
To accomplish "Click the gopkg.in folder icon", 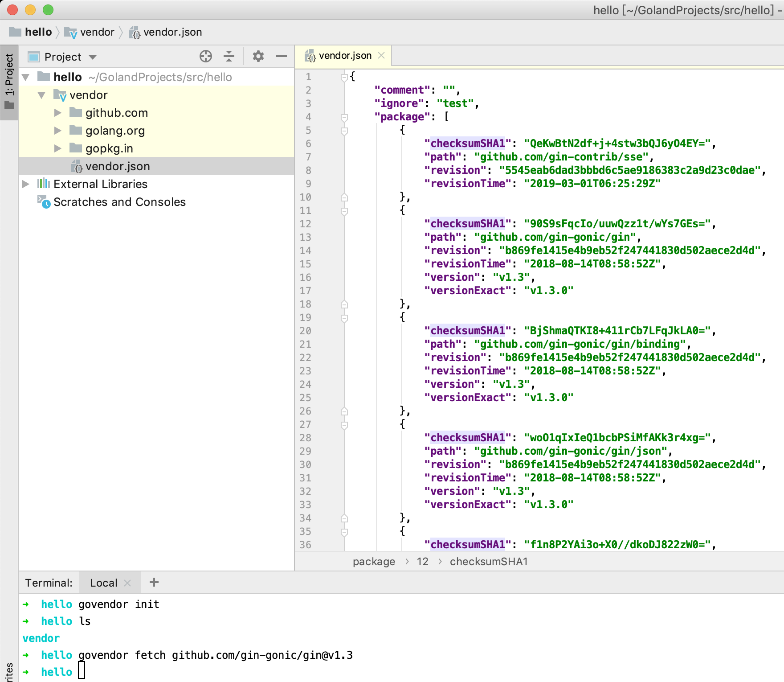I will pyautogui.click(x=76, y=148).
